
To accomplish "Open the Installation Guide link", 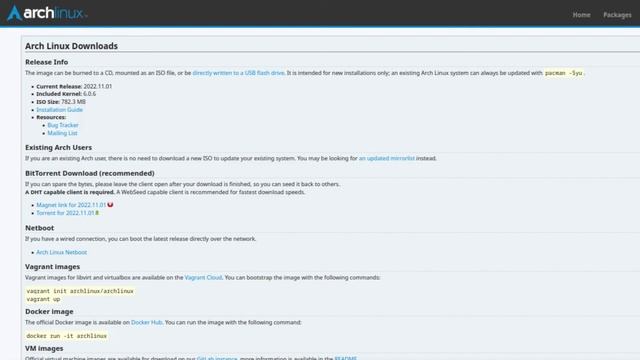I will (x=60, y=109).
